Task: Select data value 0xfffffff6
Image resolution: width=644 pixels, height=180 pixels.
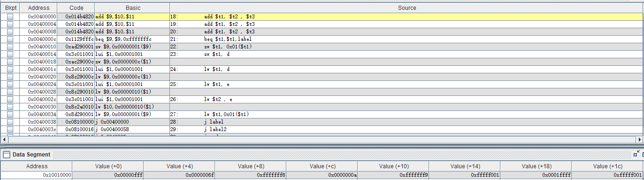Action: (x=251, y=175)
